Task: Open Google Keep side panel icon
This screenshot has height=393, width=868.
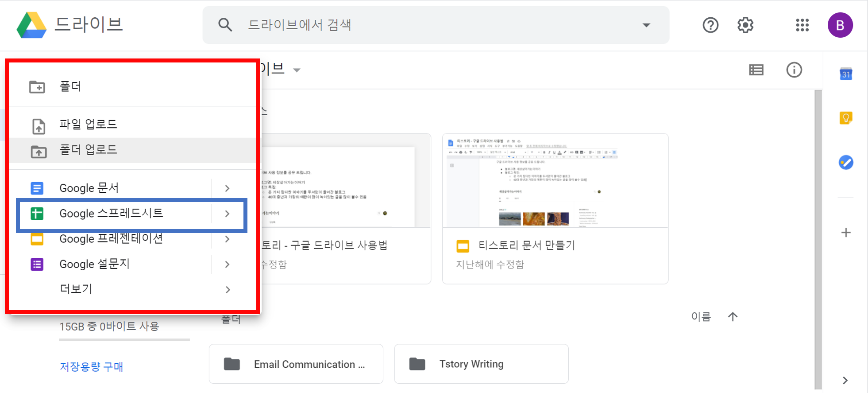Action: pos(846,118)
